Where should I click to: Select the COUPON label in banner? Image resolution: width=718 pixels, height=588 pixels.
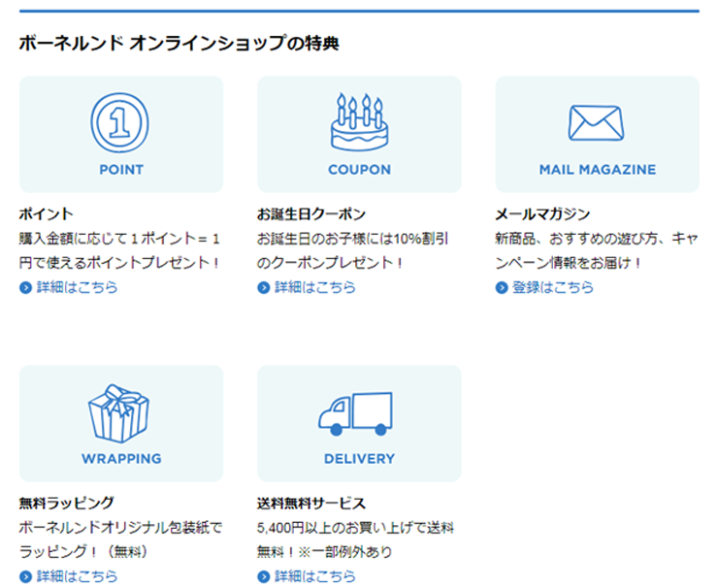[359, 169]
